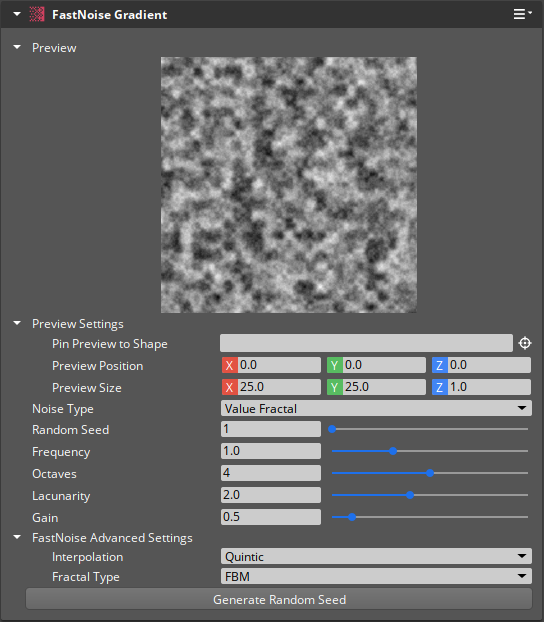Screen dimensions: 544x622
Task: Click the Frequency value field
Action: pyautogui.click(x=271, y=451)
